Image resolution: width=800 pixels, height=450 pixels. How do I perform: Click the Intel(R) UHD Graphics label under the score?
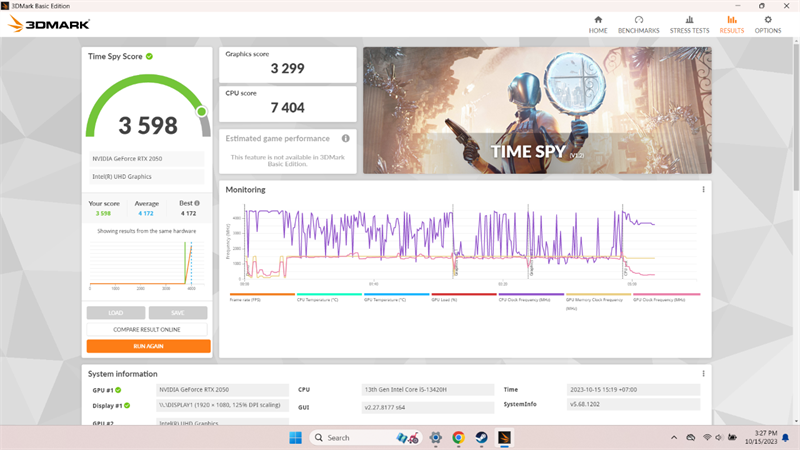tap(147, 177)
